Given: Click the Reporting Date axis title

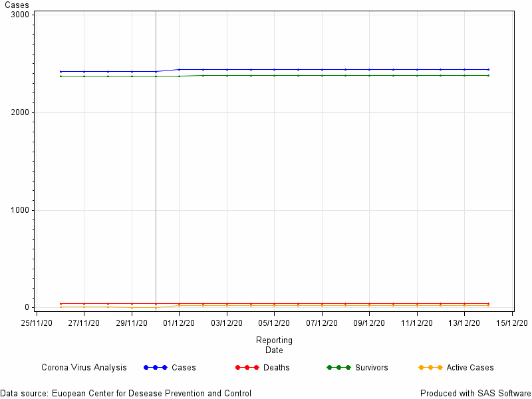Looking at the screenshot, I should pos(274,344).
